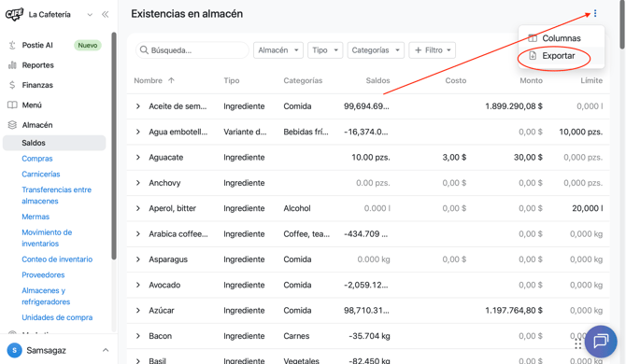Click the Exportar download icon
Viewport: 626px width, 364px height.
pyautogui.click(x=533, y=56)
